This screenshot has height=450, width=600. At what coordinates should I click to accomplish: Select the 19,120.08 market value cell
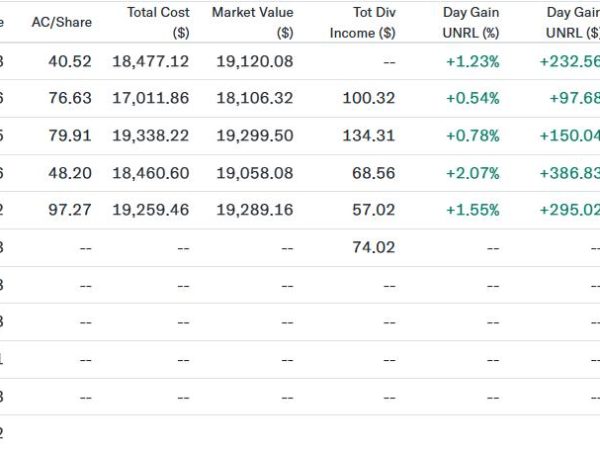tap(255, 61)
